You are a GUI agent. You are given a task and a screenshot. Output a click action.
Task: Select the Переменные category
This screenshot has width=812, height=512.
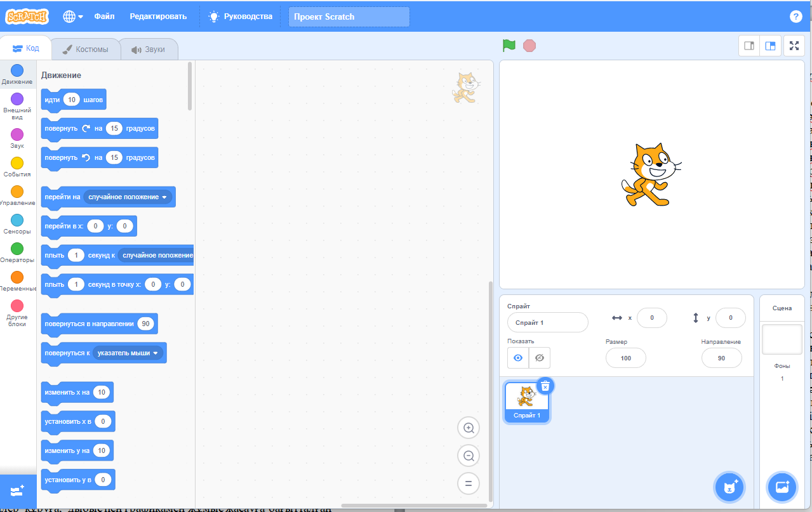coord(17,281)
